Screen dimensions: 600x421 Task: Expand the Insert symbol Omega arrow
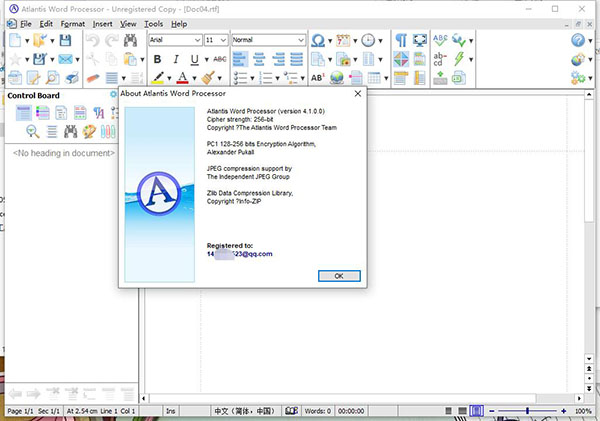click(330, 40)
